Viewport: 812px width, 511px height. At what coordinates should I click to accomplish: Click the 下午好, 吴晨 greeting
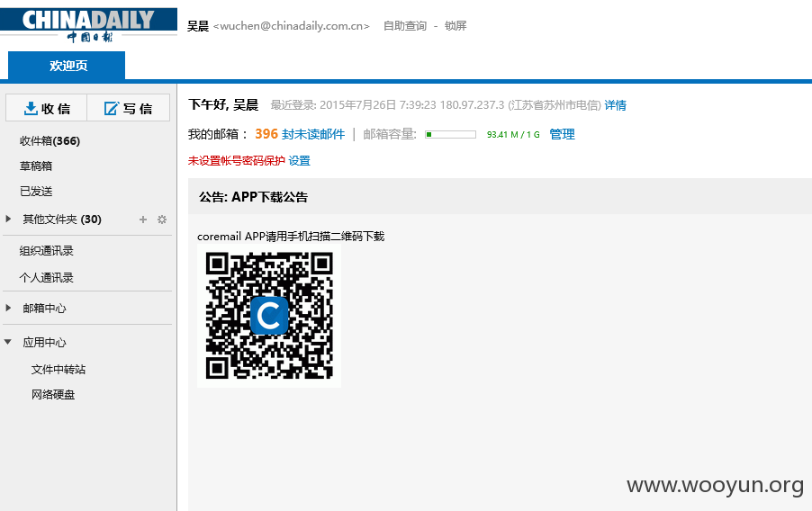click(223, 104)
